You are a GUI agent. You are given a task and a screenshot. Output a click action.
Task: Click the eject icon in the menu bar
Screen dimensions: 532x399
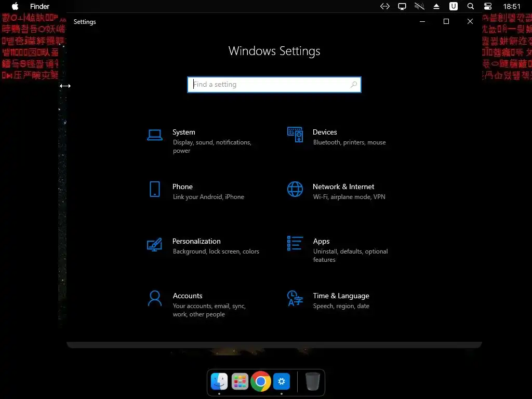click(x=436, y=6)
